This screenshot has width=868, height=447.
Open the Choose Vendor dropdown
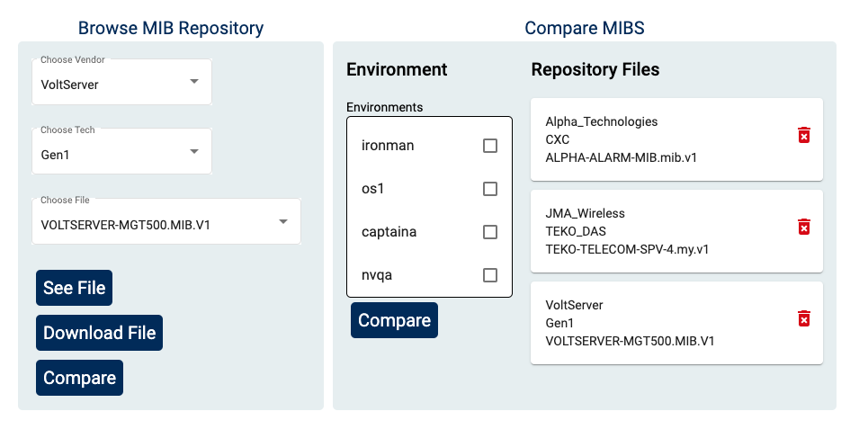pyautogui.click(x=121, y=84)
